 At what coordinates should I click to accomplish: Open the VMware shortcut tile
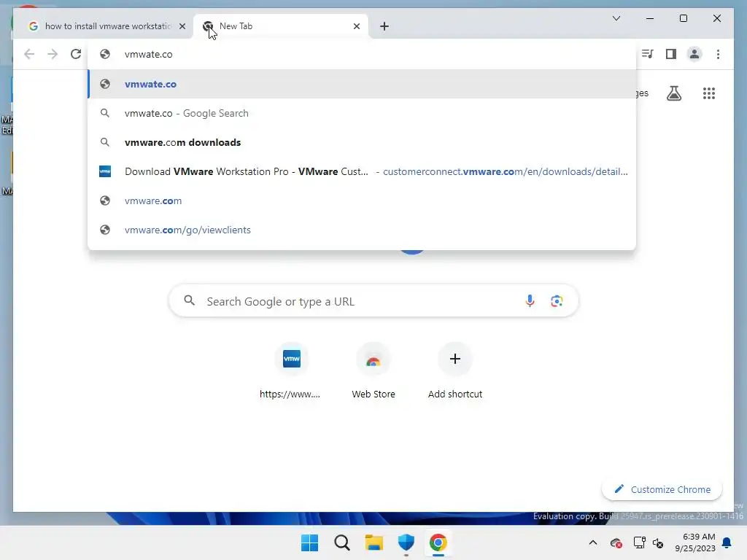(x=291, y=371)
